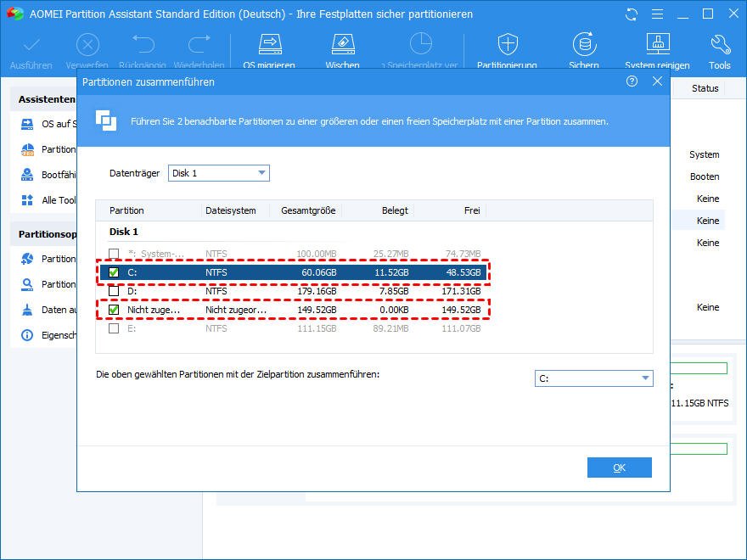The width and height of the screenshot is (747, 560).
Task: Uncheck the Nicht zugeordnet checkbox
Action: tap(114, 310)
